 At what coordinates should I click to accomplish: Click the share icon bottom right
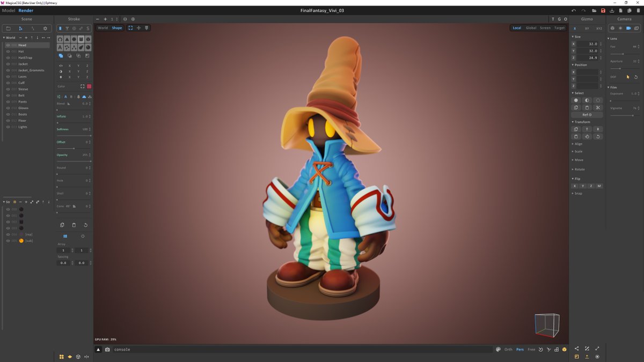576,349
